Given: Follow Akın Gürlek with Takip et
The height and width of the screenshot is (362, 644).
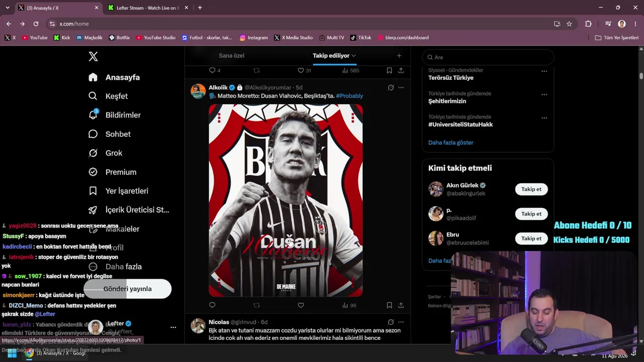Looking at the screenshot, I should (x=531, y=189).
